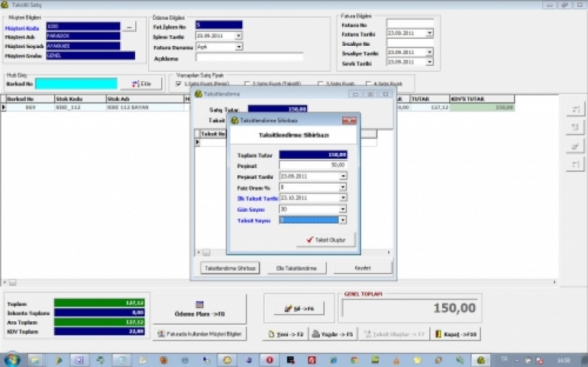Screen dimensions: 588x367
Task: Enable the 2.Satış Fiyatı (Taksitli) checkbox
Action: pyautogui.click(x=247, y=83)
